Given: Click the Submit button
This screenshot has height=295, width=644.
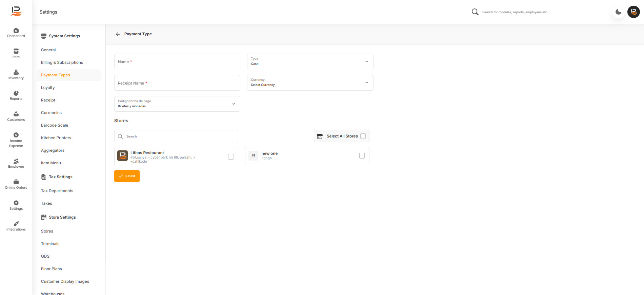Looking at the screenshot, I should click(127, 176).
